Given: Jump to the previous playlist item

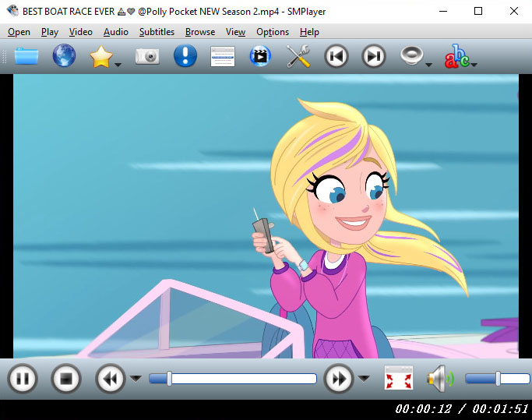Looking at the screenshot, I should click(x=336, y=56).
